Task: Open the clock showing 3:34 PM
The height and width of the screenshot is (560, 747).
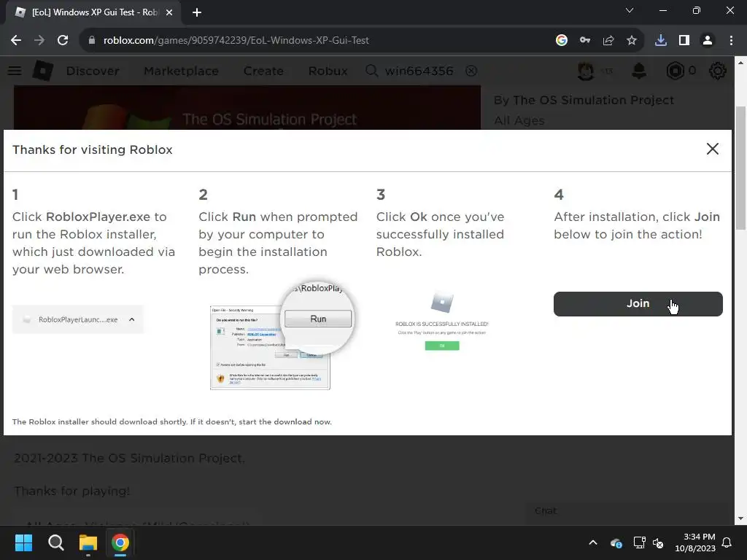Action: 695,542
